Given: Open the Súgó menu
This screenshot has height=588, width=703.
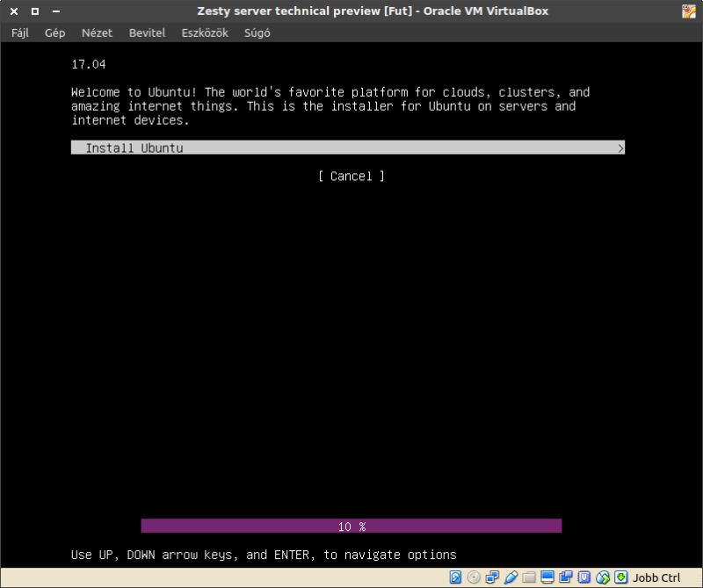Looking at the screenshot, I should [x=257, y=33].
